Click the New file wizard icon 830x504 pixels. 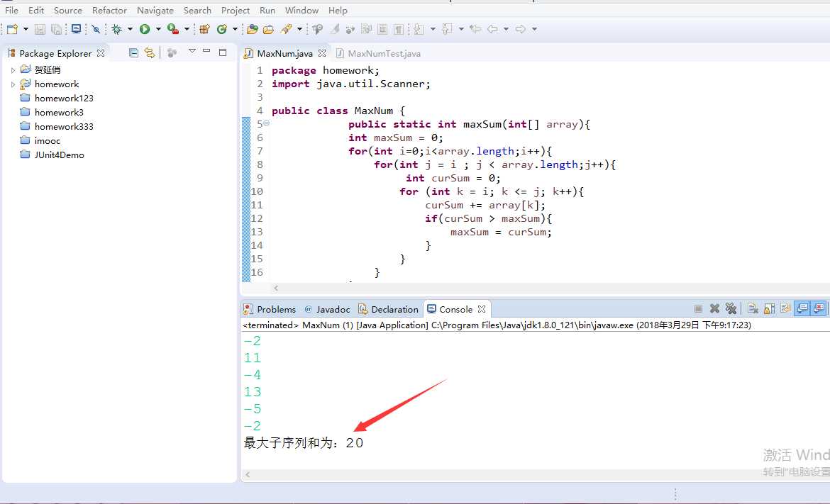pyautogui.click(x=12, y=29)
